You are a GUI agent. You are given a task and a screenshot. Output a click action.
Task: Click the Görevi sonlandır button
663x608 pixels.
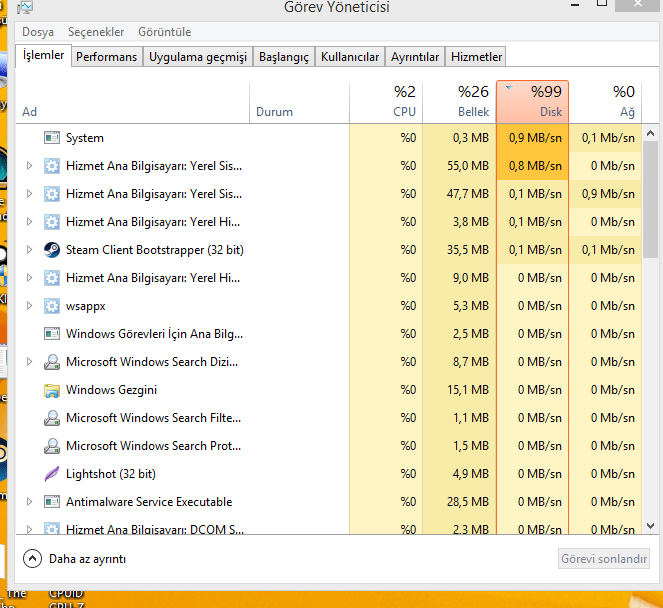pos(604,559)
